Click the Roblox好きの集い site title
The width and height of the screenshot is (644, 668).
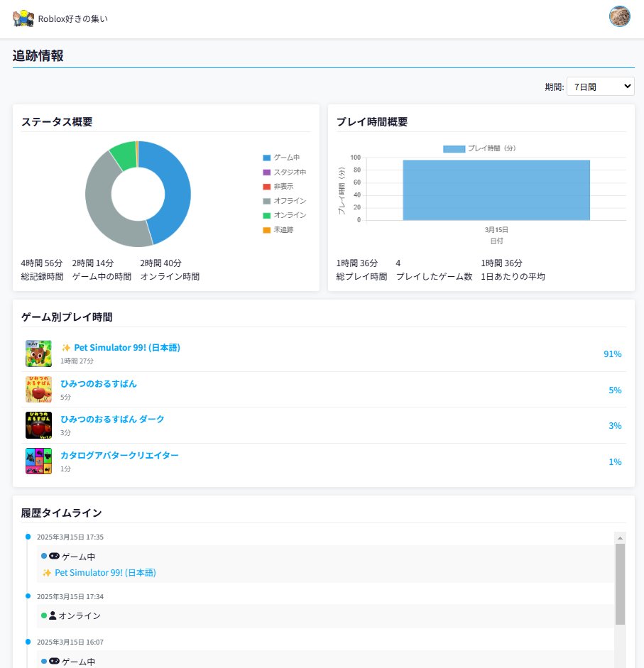point(73,18)
